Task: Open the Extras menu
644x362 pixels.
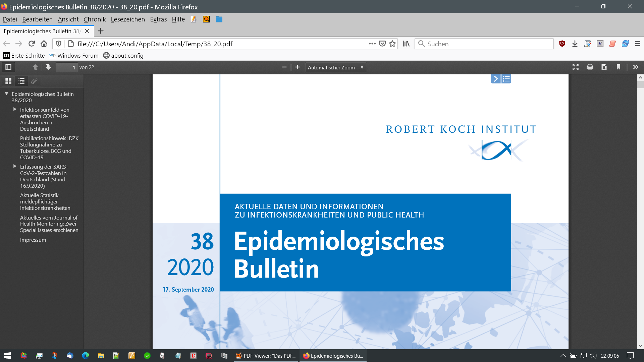Action: [x=158, y=19]
